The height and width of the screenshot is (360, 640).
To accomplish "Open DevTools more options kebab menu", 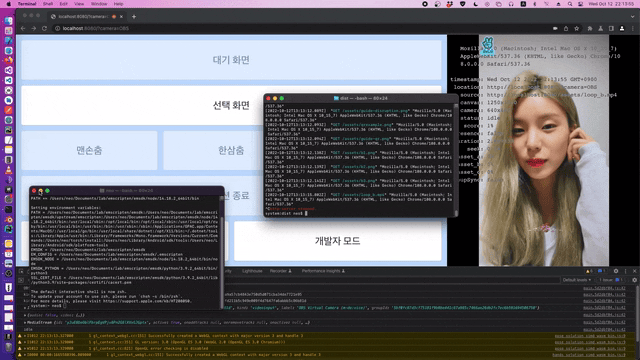I will click(x=625, y=271).
